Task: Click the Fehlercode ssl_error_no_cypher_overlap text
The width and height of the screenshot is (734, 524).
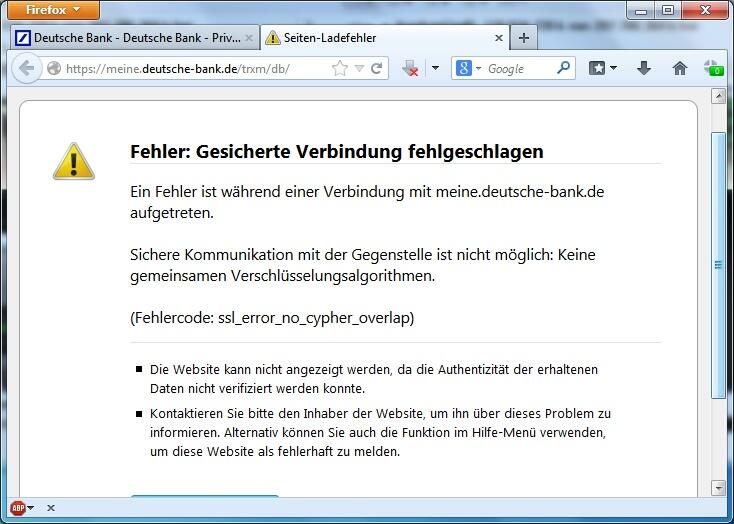Action: (272, 318)
